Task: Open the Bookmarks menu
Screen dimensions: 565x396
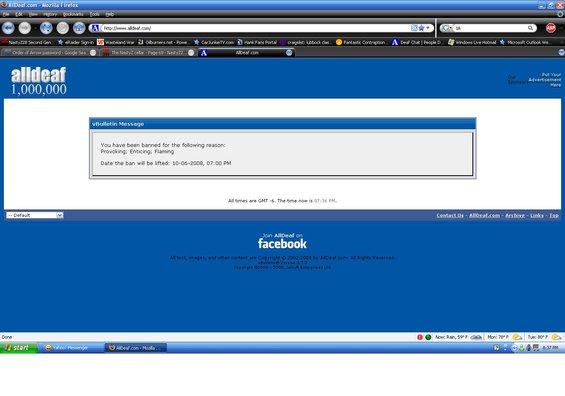Action: coord(73,14)
